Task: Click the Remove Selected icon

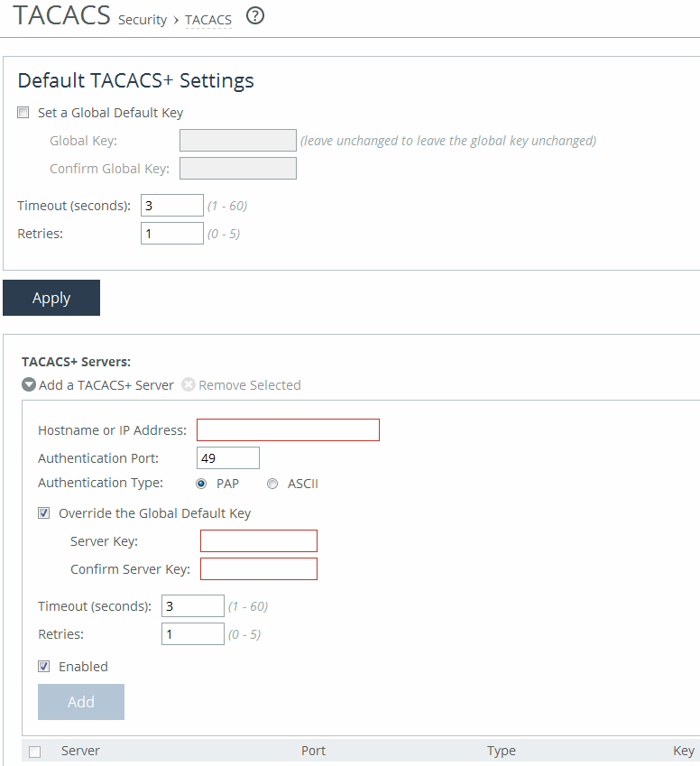Action: tap(188, 385)
